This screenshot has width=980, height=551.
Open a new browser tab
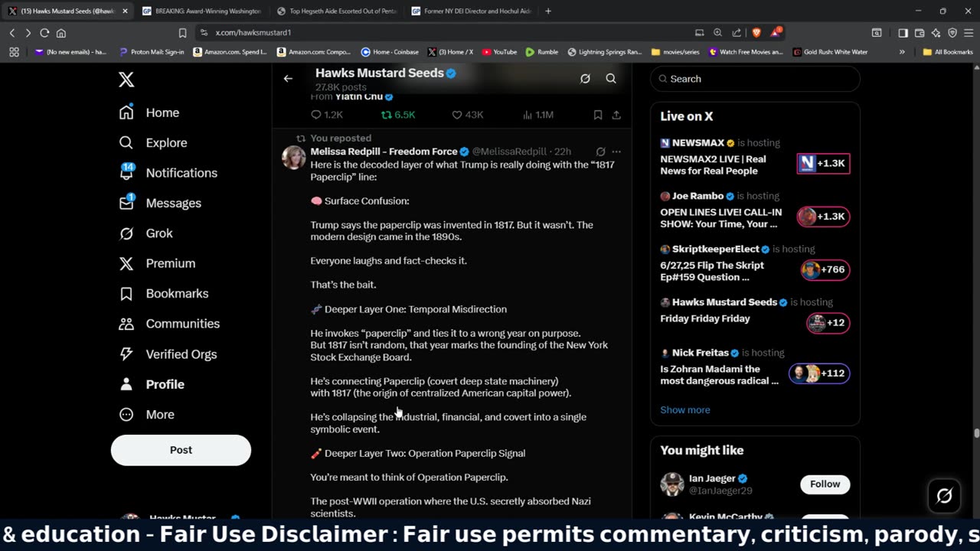pyautogui.click(x=548, y=11)
